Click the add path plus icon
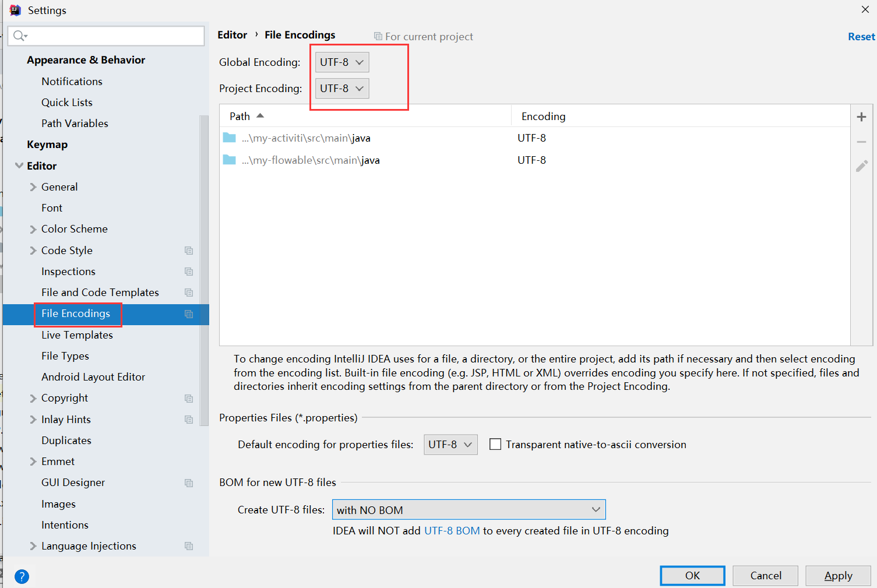The image size is (877, 588). tap(861, 117)
